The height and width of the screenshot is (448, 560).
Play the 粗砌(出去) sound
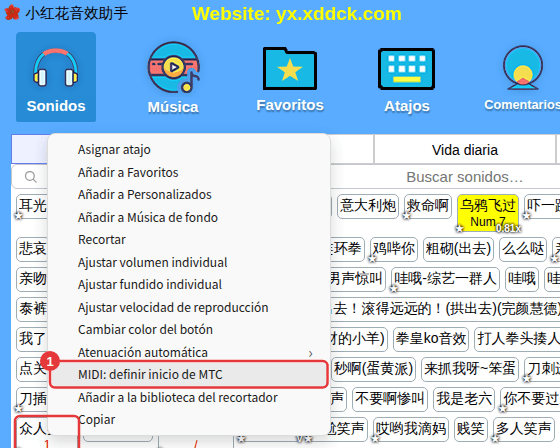[458, 249]
